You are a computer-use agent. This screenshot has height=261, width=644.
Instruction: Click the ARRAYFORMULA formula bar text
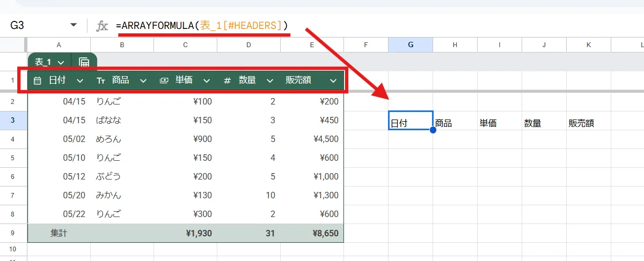(x=202, y=25)
